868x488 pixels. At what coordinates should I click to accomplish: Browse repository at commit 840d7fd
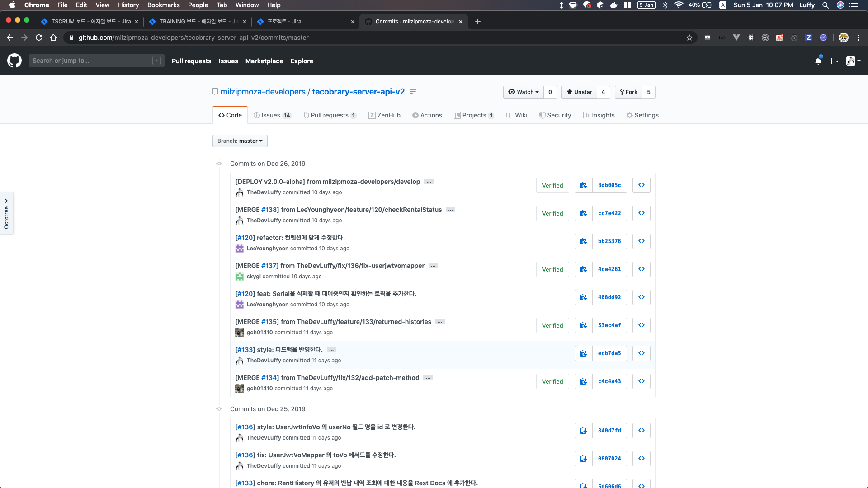641,431
